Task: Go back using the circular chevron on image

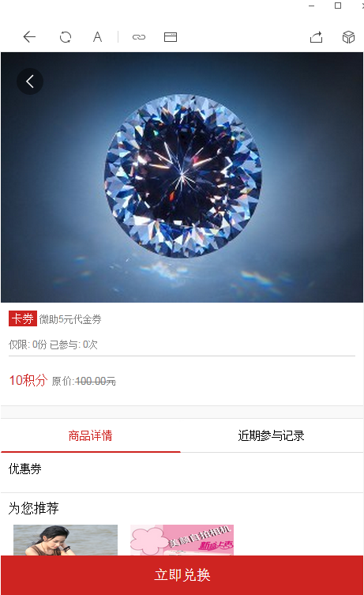Action: 30,81
